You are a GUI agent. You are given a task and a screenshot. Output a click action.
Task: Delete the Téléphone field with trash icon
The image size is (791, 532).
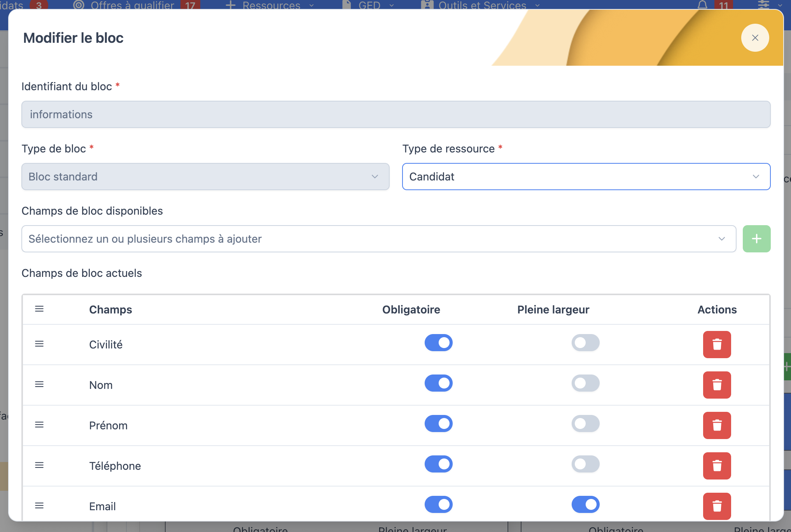pyautogui.click(x=717, y=466)
